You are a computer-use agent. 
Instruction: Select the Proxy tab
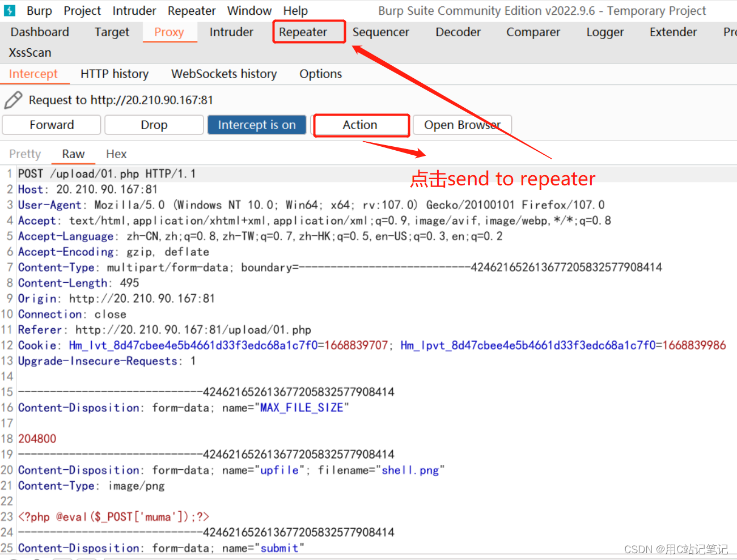coord(169,32)
